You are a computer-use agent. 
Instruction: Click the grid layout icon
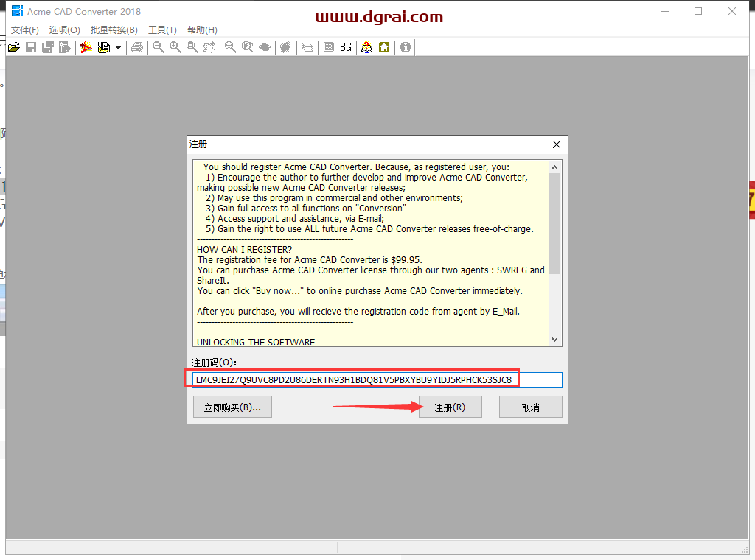click(x=329, y=47)
